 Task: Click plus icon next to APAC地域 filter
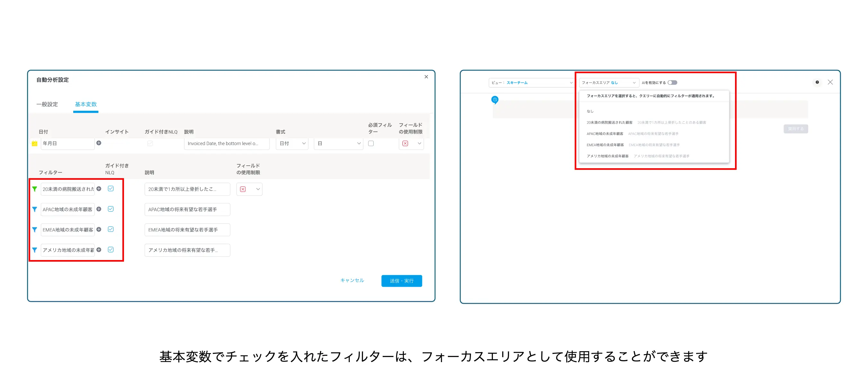(x=99, y=209)
